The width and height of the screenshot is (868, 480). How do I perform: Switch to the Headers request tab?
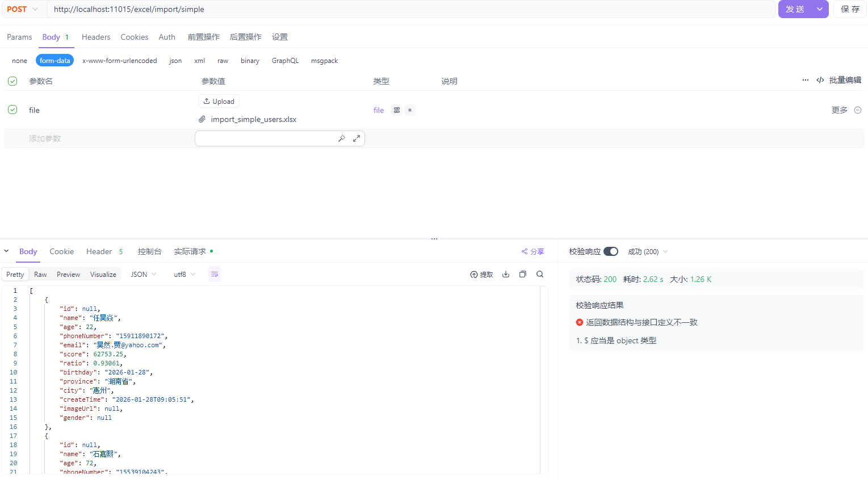96,37
